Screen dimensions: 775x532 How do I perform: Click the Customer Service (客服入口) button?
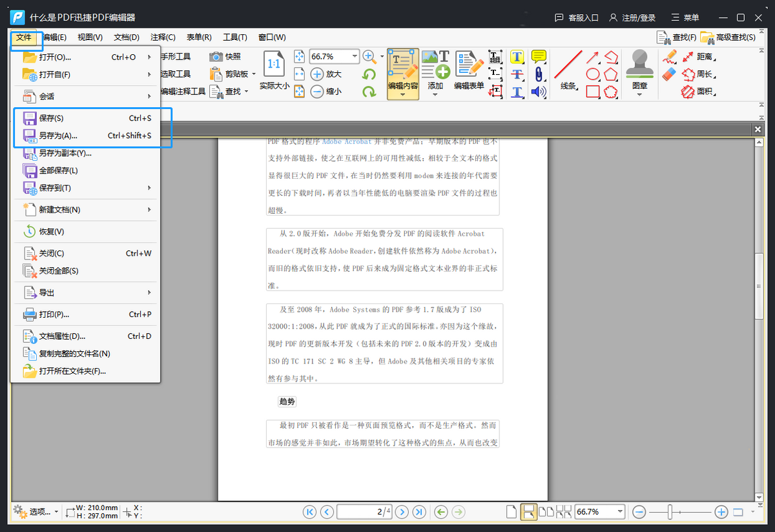pyautogui.click(x=577, y=17)
